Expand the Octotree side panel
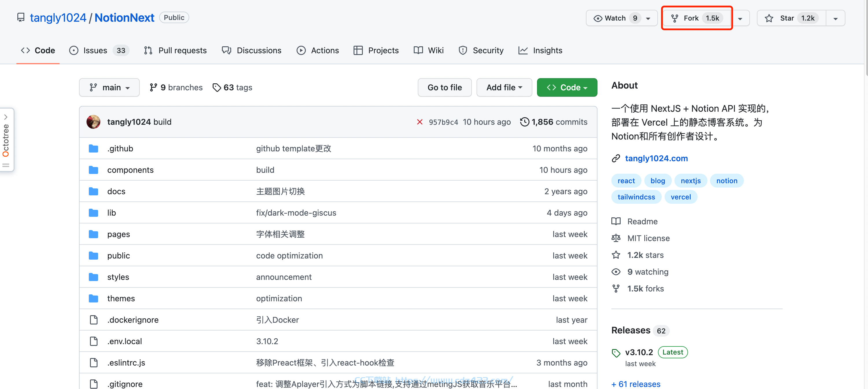The width and height of the screenshot is (868, 389). [x=6, y=140]
